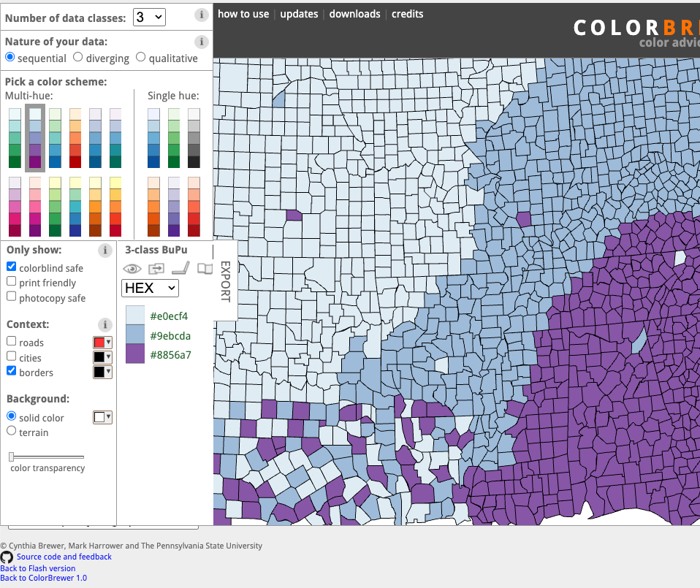This screenshot has width=700, height=588.
Task: Open the roads color picker dropdown
Action: click(102, 343)
